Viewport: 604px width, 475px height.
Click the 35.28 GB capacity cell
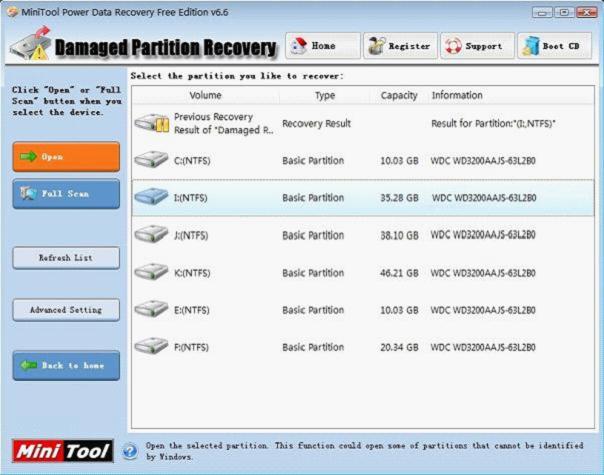click(x=399, y=198)
